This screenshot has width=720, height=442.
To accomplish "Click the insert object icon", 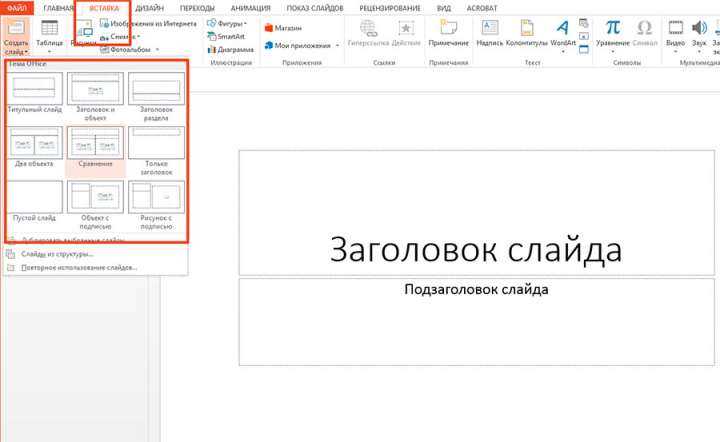I will coord(584,49).
